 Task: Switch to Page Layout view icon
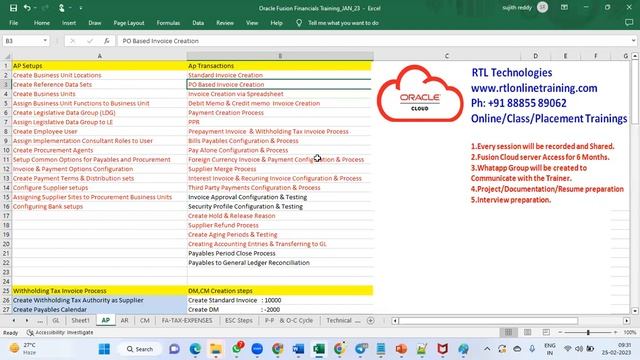[527, 332]
